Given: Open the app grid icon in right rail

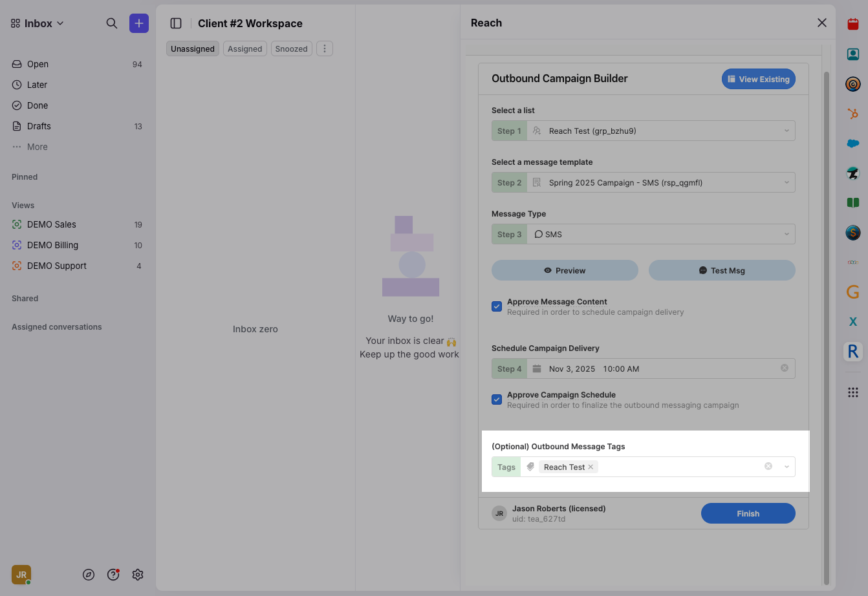Looking at the screenshot, I should pyautogui.click(x=852, y=392).
